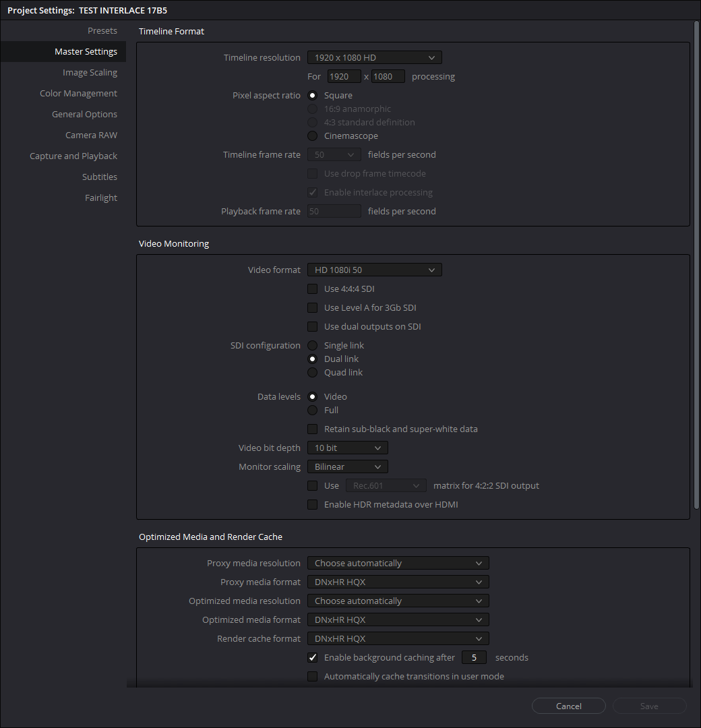The height and width of the screenshot is (728, 701).
Task: Click the Save button
Action: (650, 706)
